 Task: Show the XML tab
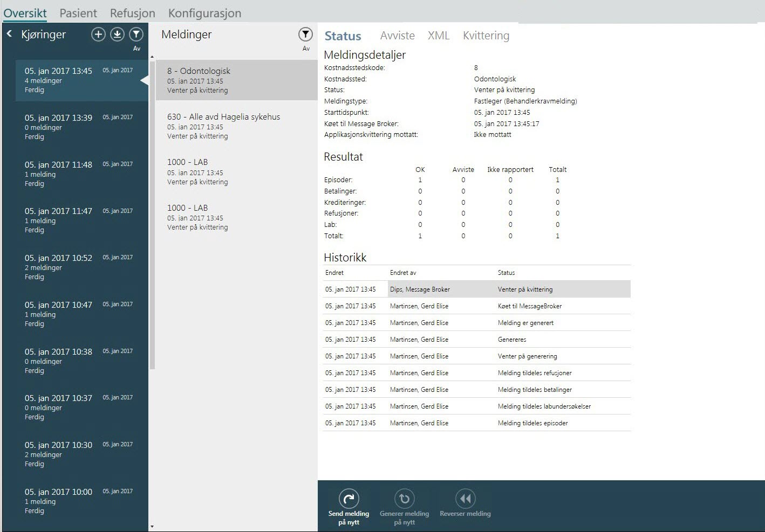[438, 36]
